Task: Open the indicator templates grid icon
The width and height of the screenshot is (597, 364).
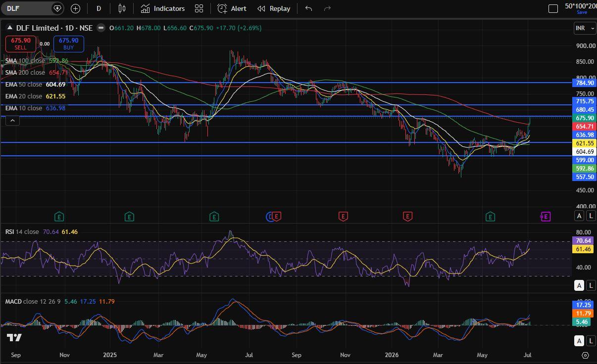Action: click(x=199, y=8)
